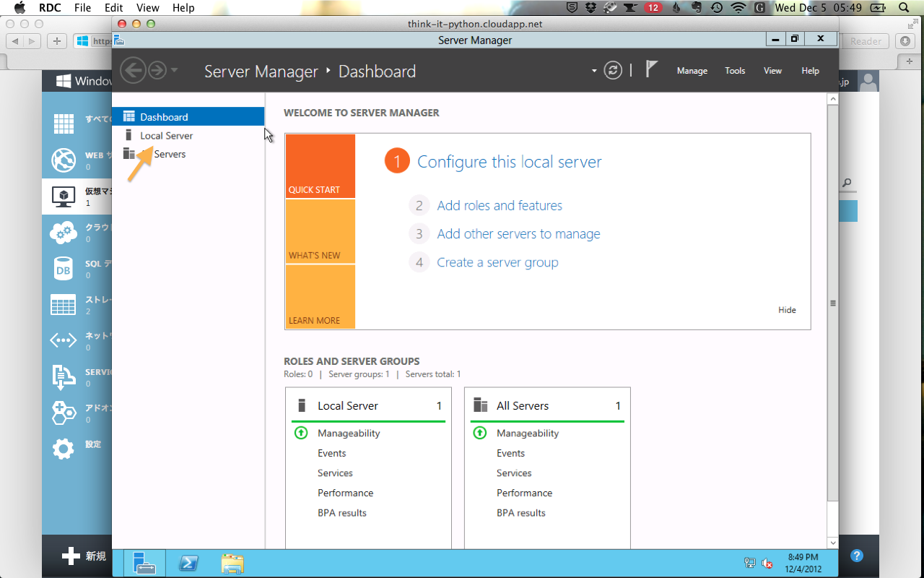Launch PowerShell from the taskbar
Screen dimensions: 924x578
click(x=189, y=563)
